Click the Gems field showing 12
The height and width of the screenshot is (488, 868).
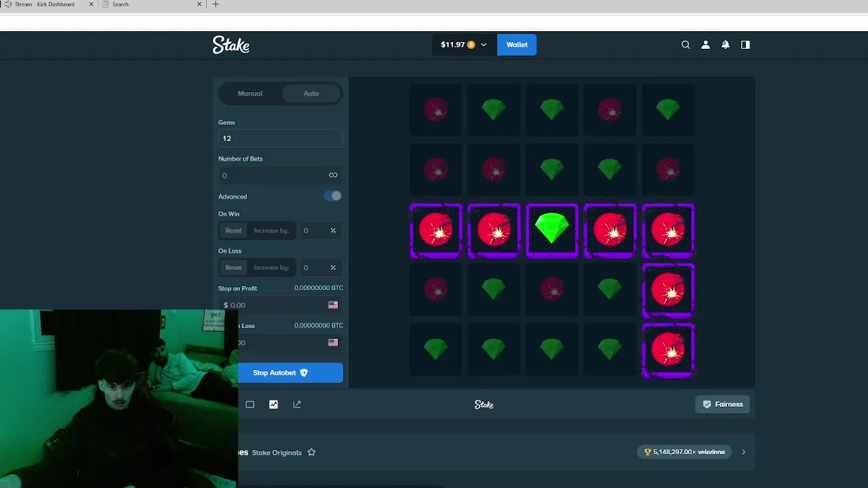[280, 138]
